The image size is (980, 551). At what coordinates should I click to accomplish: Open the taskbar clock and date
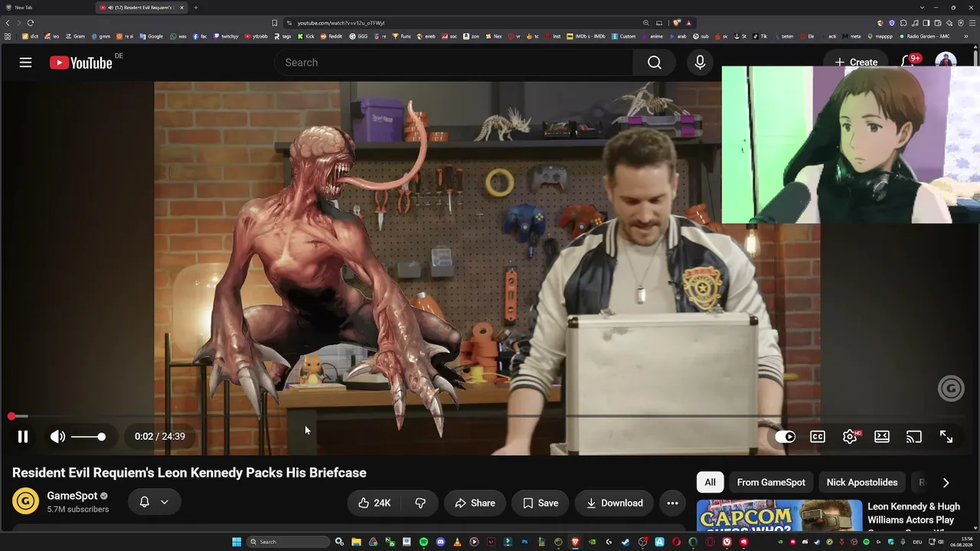click(962, 542)
